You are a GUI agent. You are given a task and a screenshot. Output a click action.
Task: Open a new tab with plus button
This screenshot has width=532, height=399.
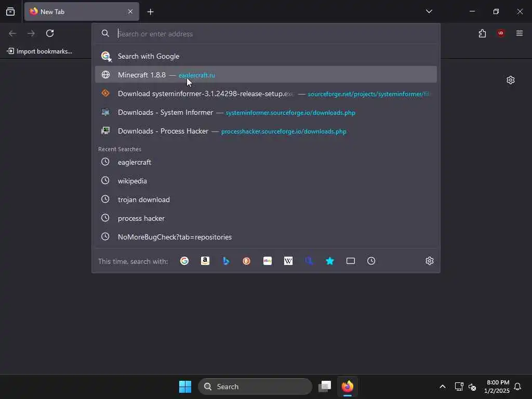tap(150, 12)
